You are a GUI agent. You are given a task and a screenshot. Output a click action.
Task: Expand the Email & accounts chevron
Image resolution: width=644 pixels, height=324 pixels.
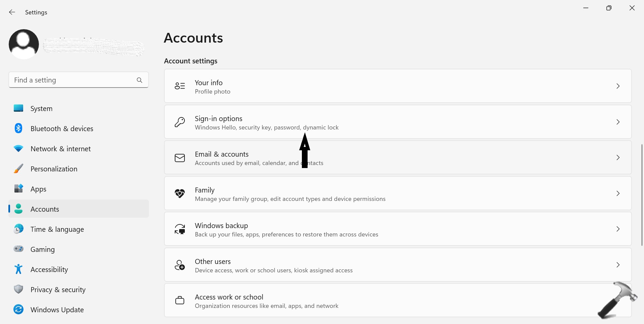coord(618,158)
